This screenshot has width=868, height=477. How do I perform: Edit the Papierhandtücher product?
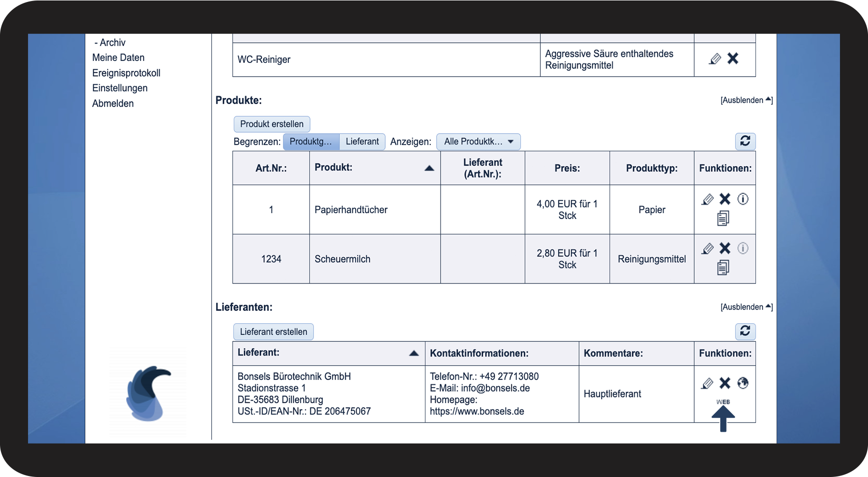coord(707,199)
